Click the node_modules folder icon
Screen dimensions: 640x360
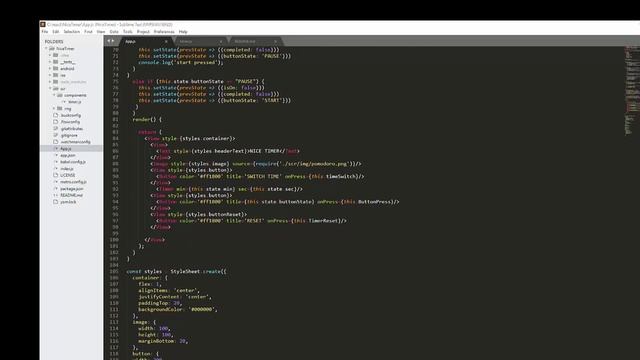[x=56, y=82]
